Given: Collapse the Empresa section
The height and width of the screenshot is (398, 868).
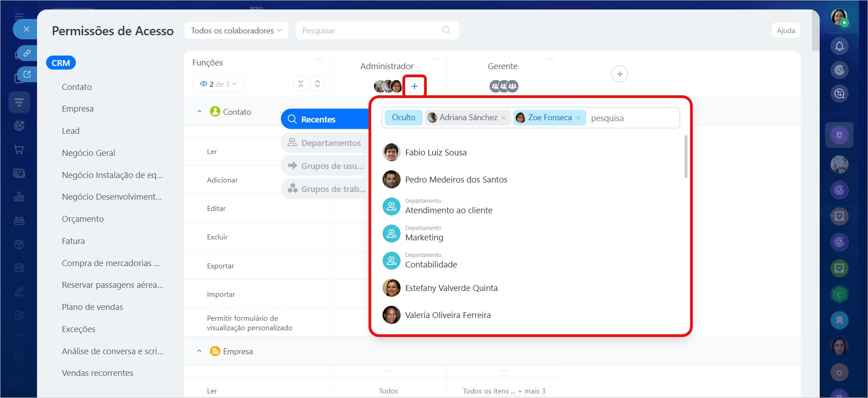Looking at the screenshot, I should [x=199, y=351].
